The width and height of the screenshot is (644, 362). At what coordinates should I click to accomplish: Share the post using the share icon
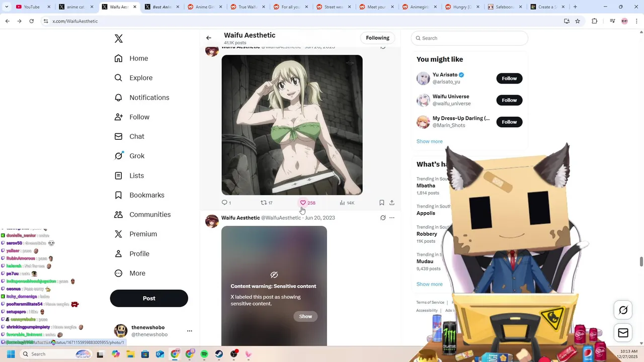pyautogui.click(x=392, y=203)
